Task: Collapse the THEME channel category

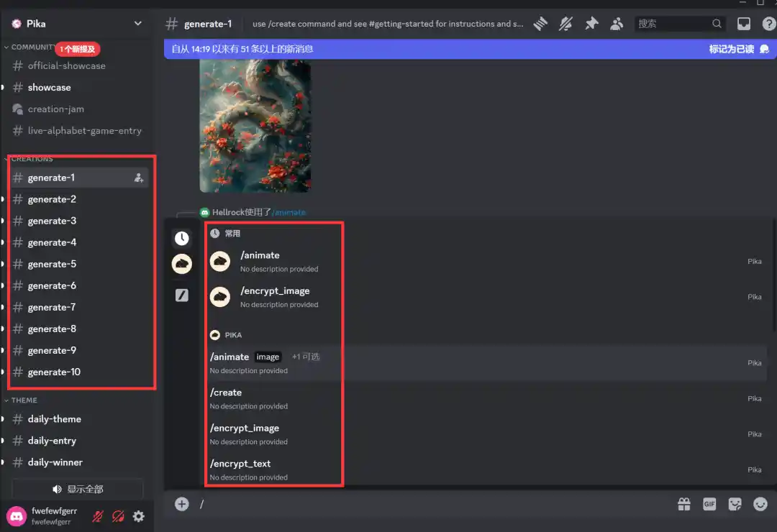Action: [x=24, y=400]
